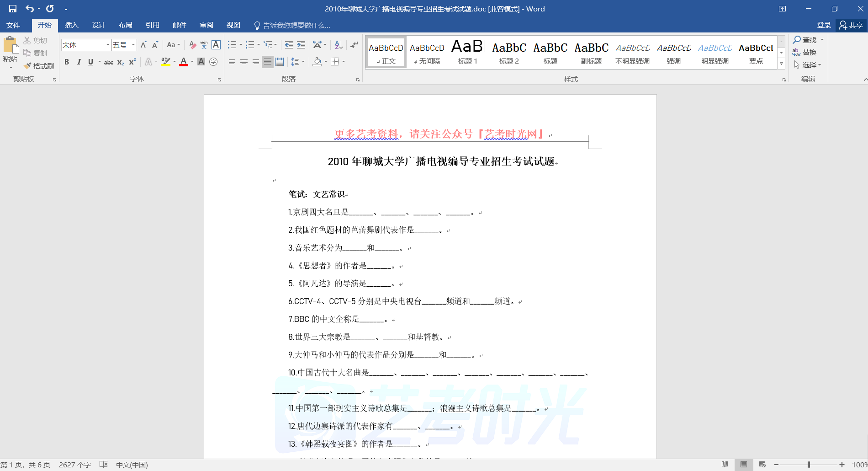Open the font size dropdown
This screenshot has height=471, width=868.
tap(133, 45)
